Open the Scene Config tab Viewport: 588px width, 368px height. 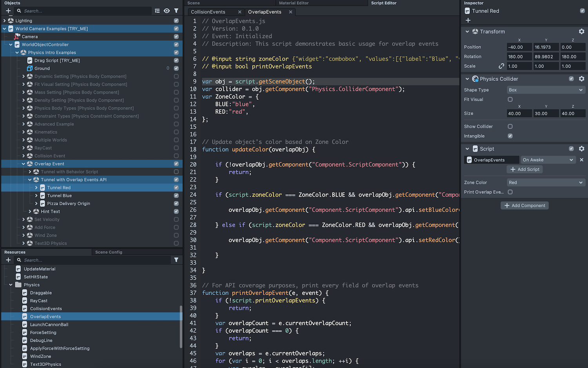click(109, 252)
